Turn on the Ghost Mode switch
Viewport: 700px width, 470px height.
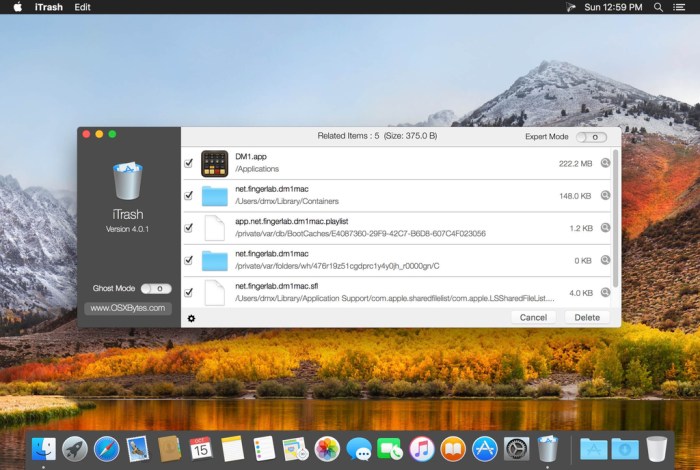pyautogui.click(x=156, y=289)
